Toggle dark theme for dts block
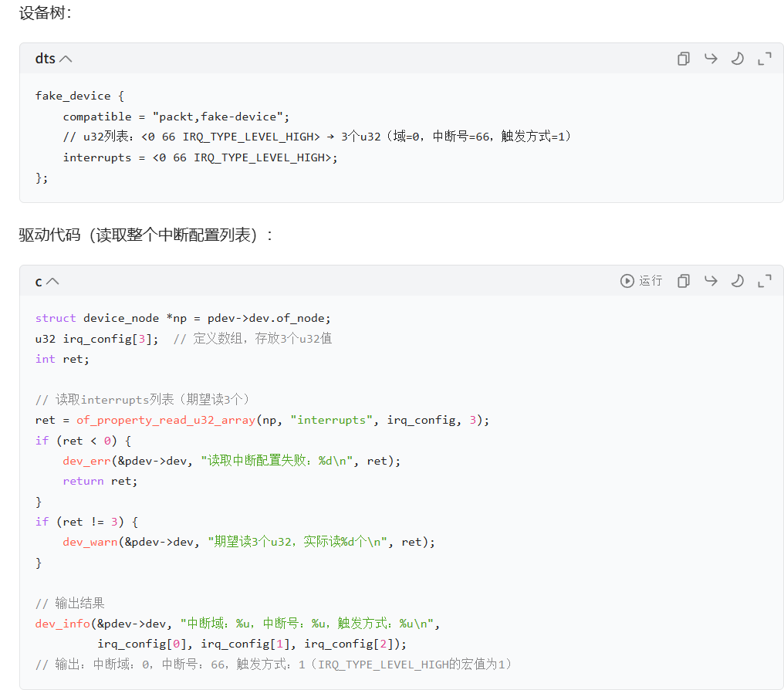Image resolution: width=784 pixels, height=690 pixels. 738,59
